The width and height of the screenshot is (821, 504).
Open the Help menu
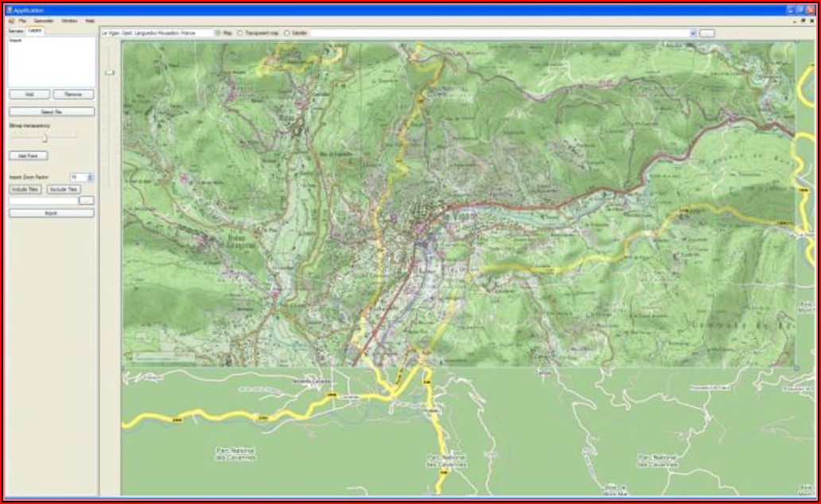(89, 21)
